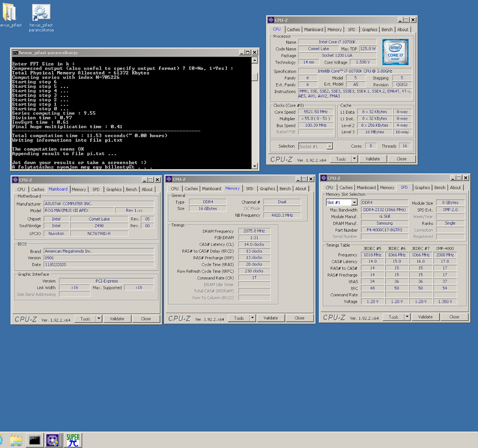478x448 pixels.
Task: Click Bus Speed value 100.39 MHz
Action: click(316, 125)
